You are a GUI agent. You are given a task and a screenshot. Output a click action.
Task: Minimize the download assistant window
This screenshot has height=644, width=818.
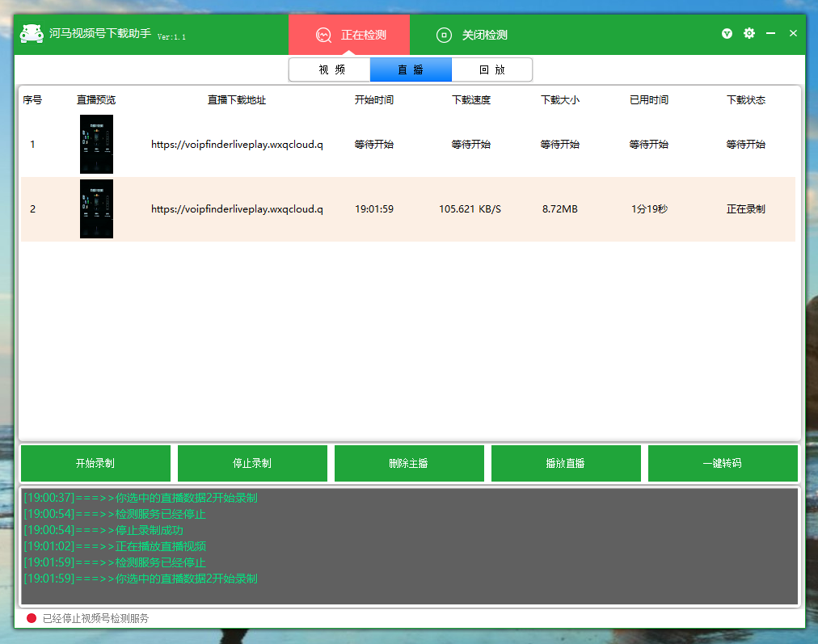[771, 33]
